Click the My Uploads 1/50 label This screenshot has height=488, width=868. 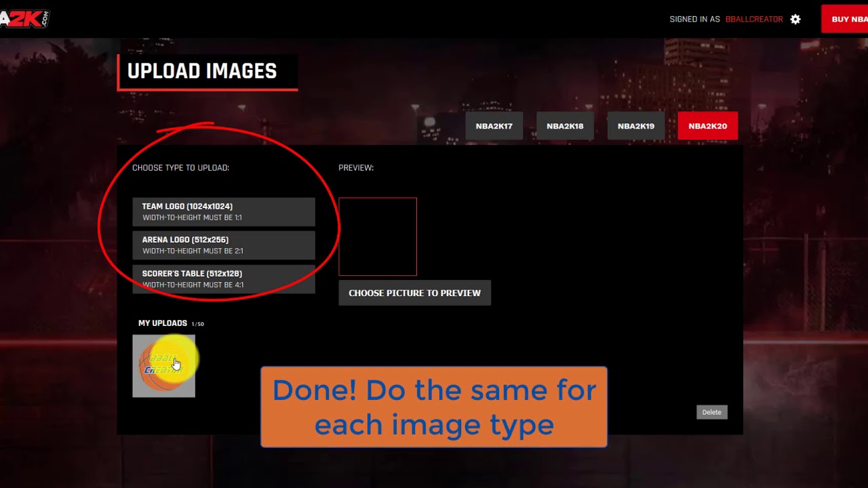171,323
